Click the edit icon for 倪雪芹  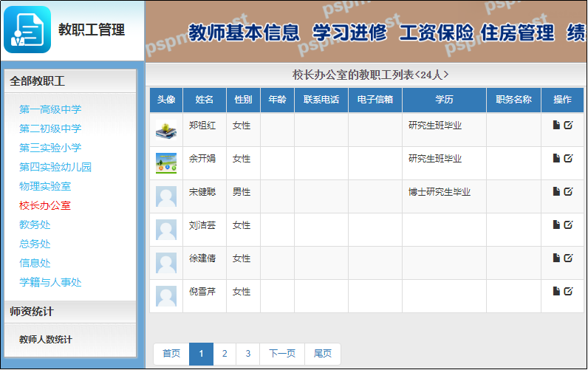pyautogui.click(x=568, y=291)
